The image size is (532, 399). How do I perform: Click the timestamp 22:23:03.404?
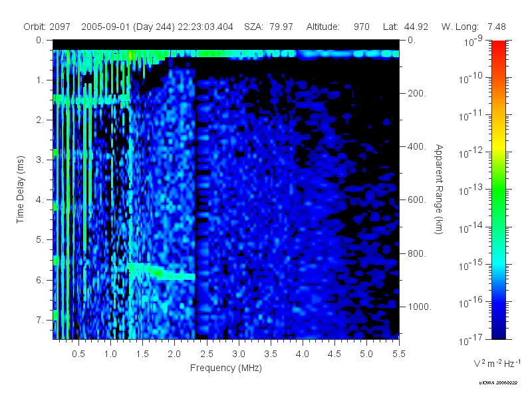pyautogui.click(x=205, y=27)
